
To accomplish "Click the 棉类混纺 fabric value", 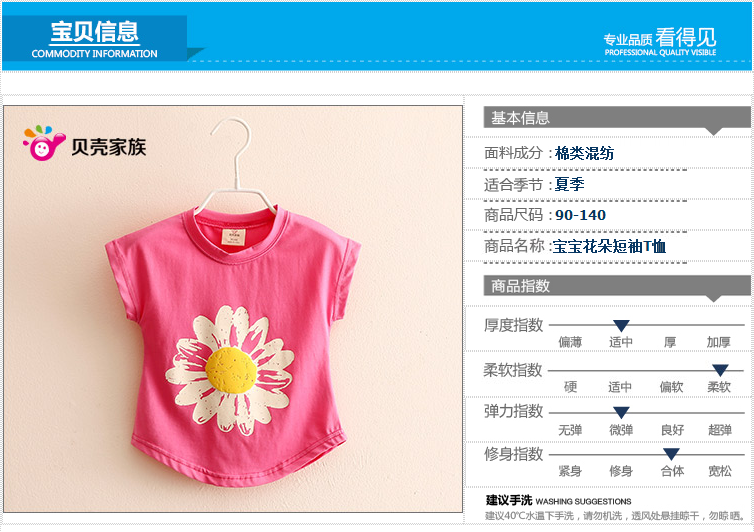I will pos(584,153).
